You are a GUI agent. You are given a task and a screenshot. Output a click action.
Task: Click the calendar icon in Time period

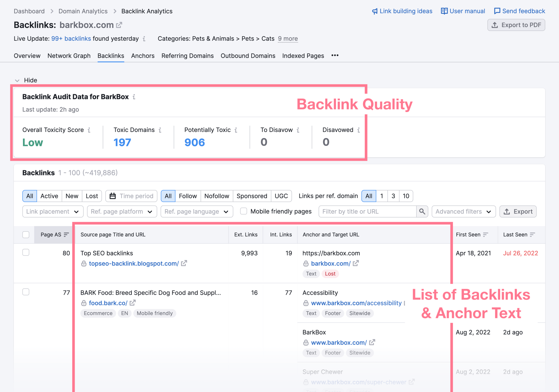tap(113, 196)
